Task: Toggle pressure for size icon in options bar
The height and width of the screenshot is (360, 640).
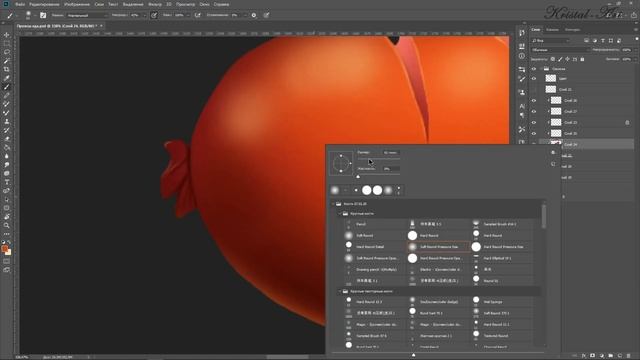Action: (x=266, y=15)
